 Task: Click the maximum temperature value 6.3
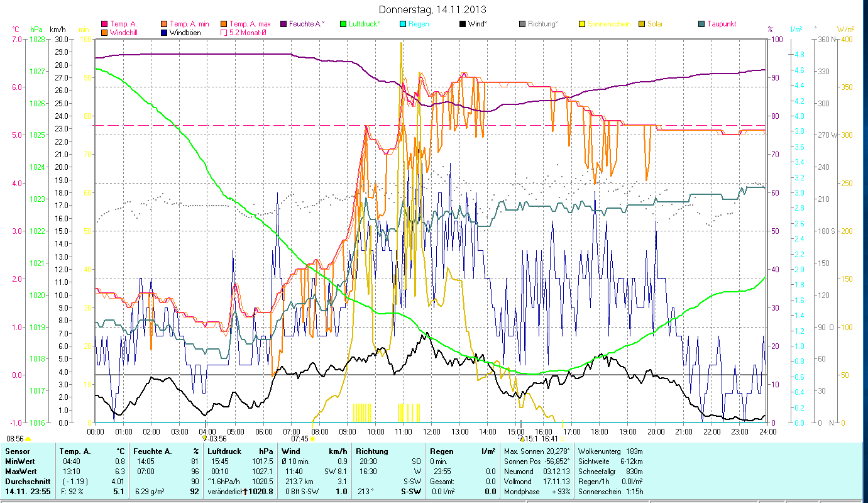click(x=121, y=471)
